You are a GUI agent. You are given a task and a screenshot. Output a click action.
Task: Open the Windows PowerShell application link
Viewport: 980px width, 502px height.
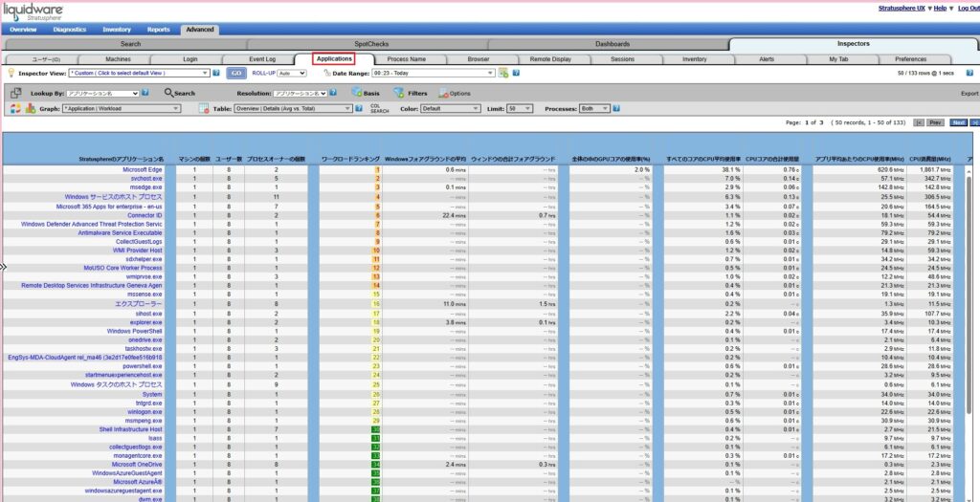coord(134,331)
